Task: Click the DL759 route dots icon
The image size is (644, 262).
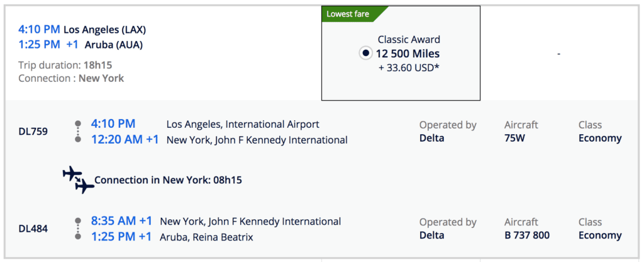Action: (x=78, y=132)
